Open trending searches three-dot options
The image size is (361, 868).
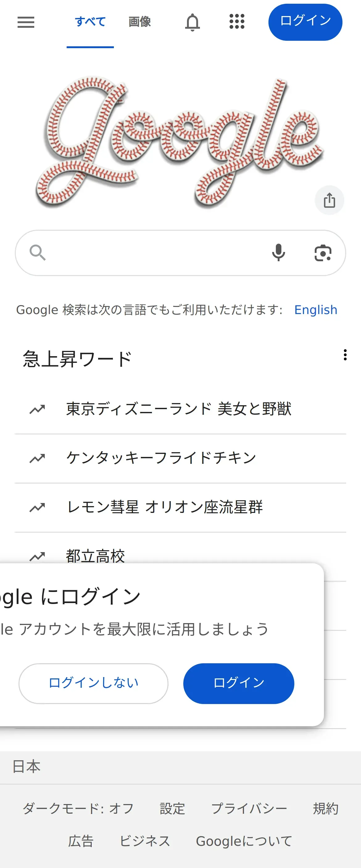(345, 355)
